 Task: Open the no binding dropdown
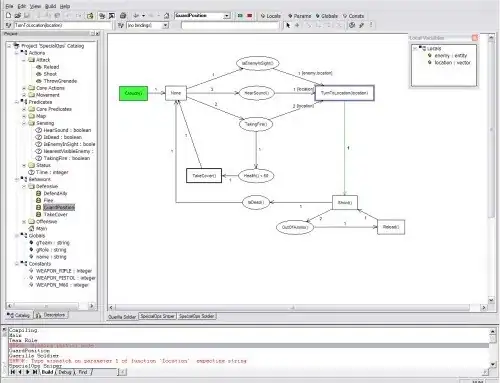coord(165,25)
